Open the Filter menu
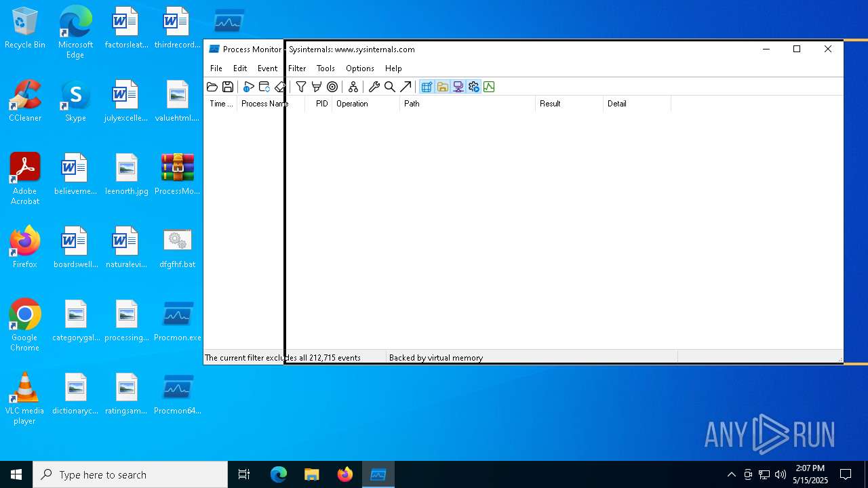Viewport: 868px width, 488px height. [x=297, y=68]
